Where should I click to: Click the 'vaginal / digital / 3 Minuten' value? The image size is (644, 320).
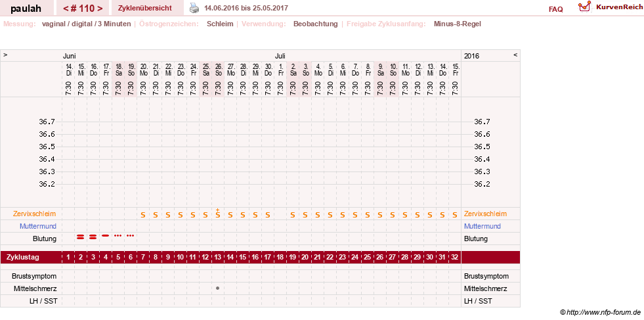click(x=86, y=24)
